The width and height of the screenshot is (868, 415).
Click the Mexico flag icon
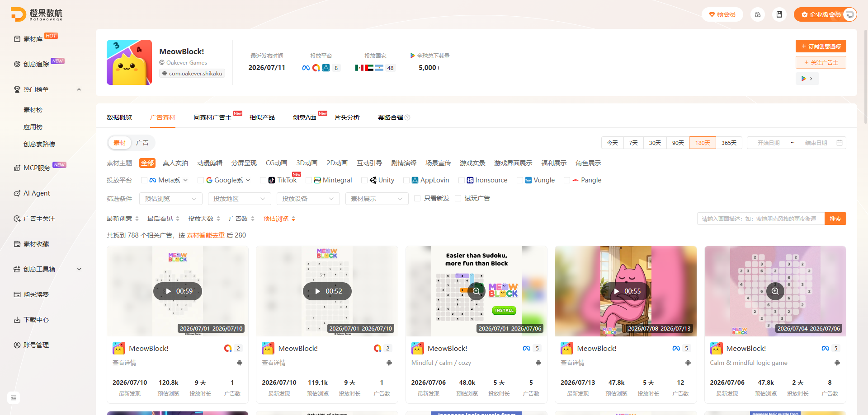point(359,68)
